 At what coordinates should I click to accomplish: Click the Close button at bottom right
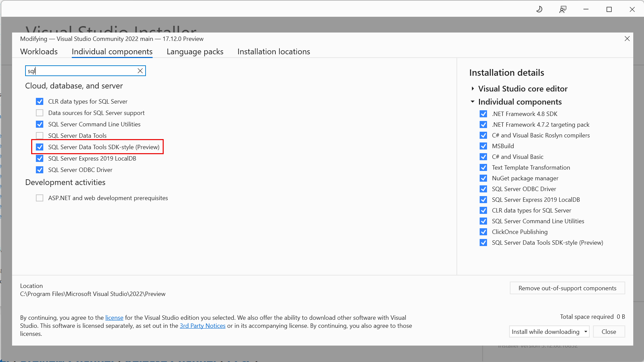click(x=609, y=332)
